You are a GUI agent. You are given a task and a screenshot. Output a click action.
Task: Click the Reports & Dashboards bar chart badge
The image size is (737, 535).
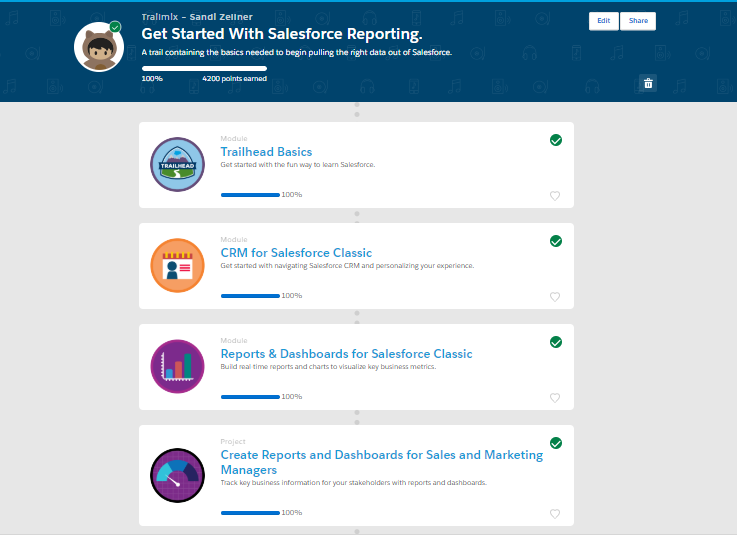[177, 366]
